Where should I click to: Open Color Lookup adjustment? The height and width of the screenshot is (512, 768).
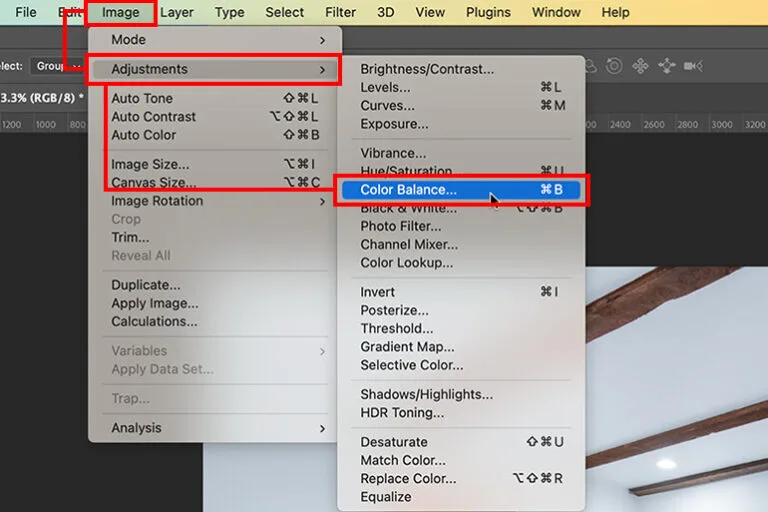click(x=461, y=263)
